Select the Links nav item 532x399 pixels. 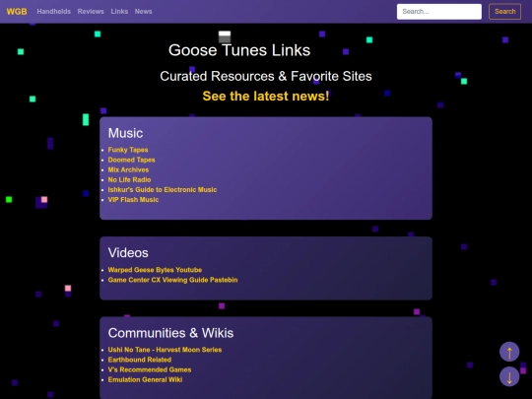[x=119, y=12]
